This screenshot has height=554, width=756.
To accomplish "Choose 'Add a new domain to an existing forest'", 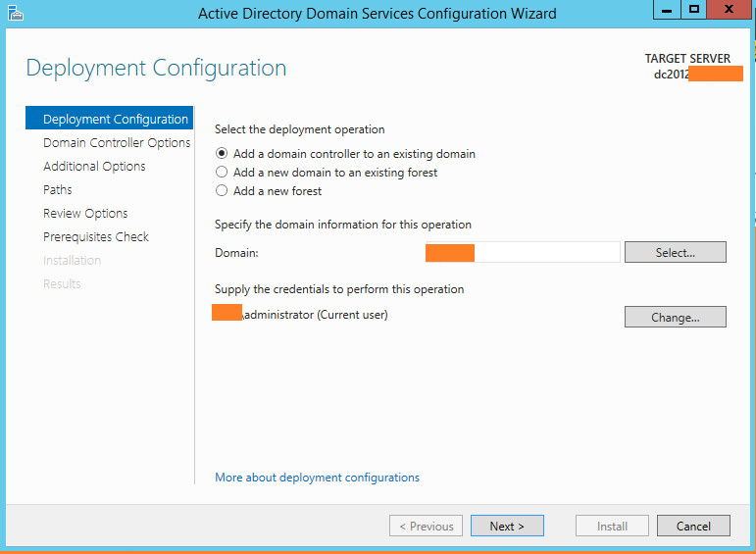I will tap(222, 173).
